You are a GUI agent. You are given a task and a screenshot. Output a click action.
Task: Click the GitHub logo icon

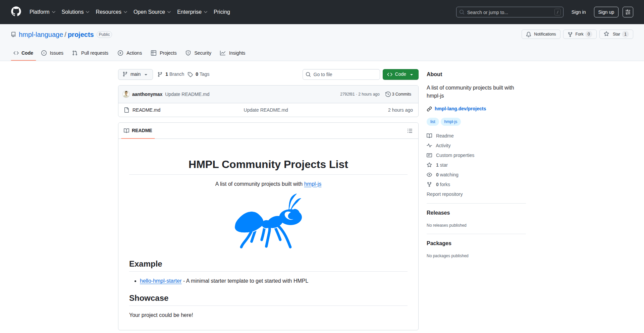tap(16, 12)
